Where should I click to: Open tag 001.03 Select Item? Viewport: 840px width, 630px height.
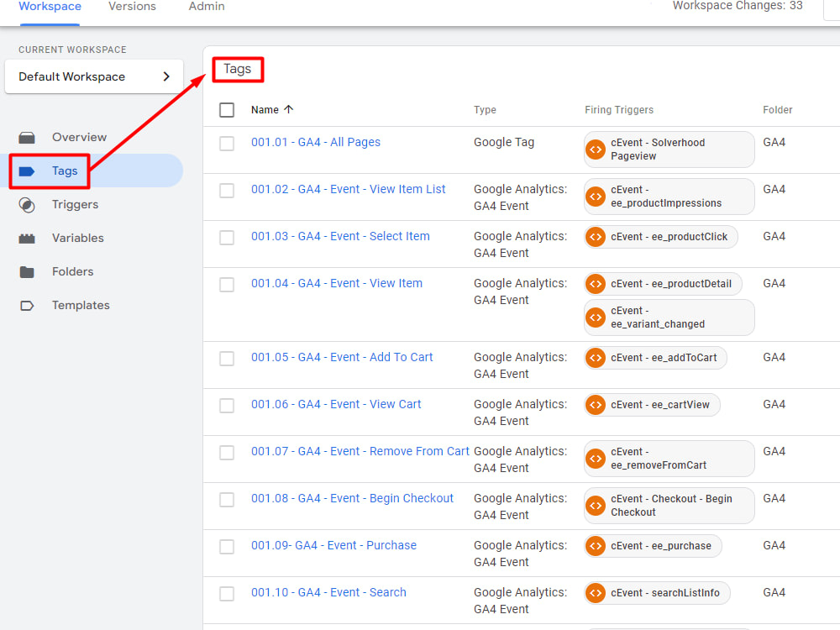340,236
